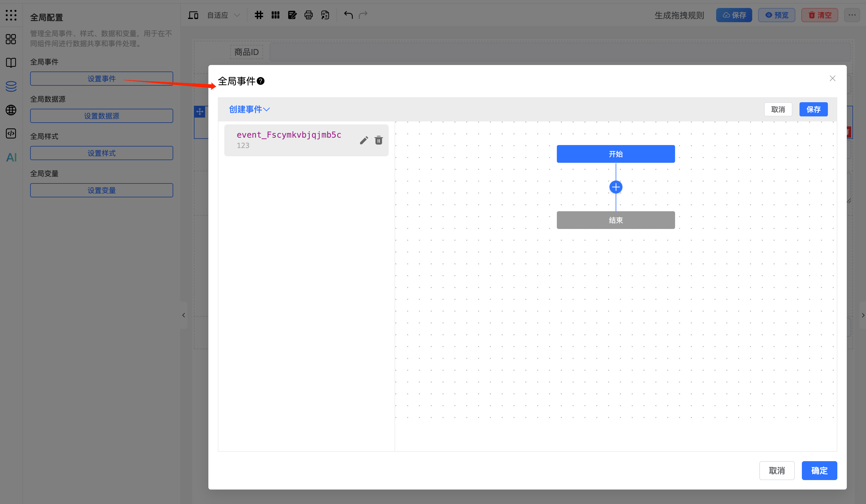Click the blue plus node in flowchart
The height and width of the screenshot is (504, 866).
615,187
